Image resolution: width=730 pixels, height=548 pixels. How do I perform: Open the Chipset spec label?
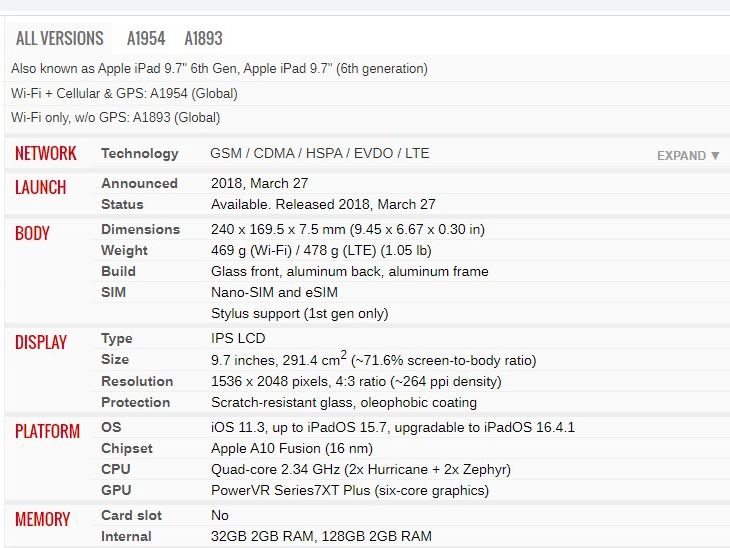click(x=127, y=448)
